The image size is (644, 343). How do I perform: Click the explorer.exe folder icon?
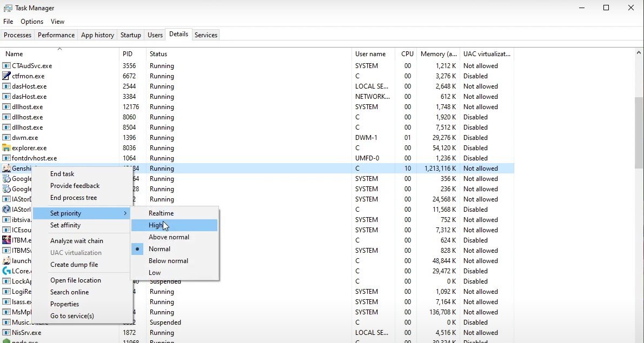tap(6, 148)
